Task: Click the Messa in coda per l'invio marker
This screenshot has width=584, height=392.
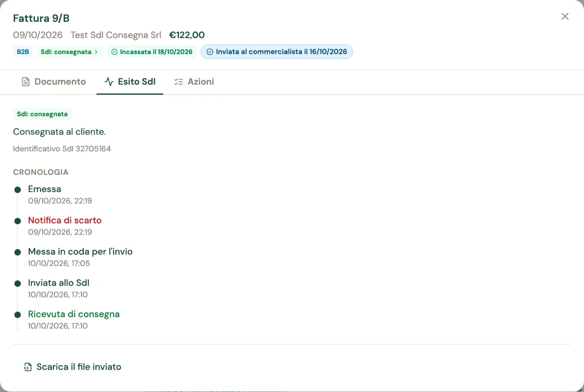Action: tap(18, 252)
